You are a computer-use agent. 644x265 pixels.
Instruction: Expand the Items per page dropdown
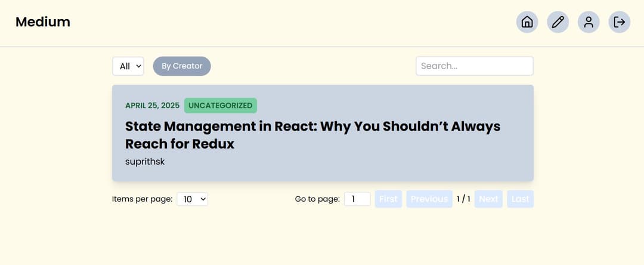(x=192, y=199)
